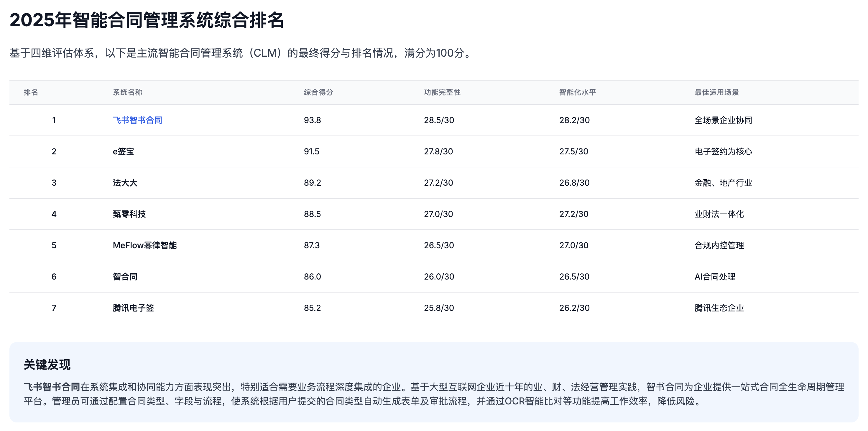Click the 功能完整性 column header

(x=442, y=92)
